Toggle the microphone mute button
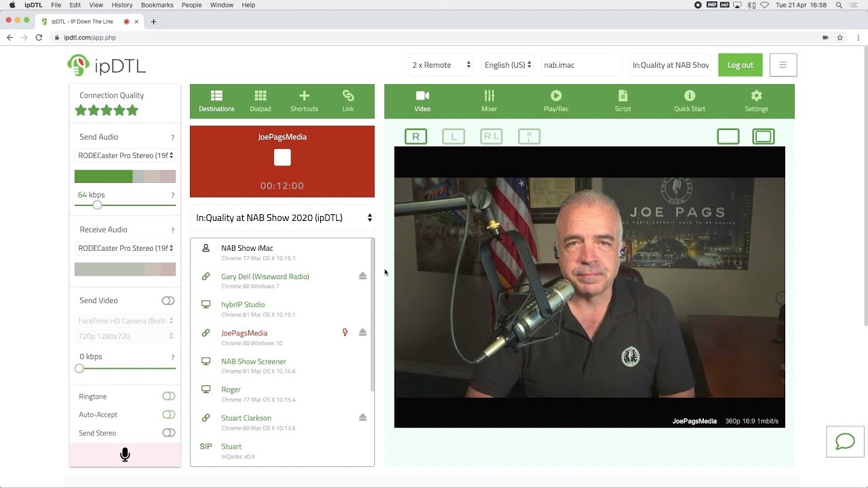 [x=125, y=455]
